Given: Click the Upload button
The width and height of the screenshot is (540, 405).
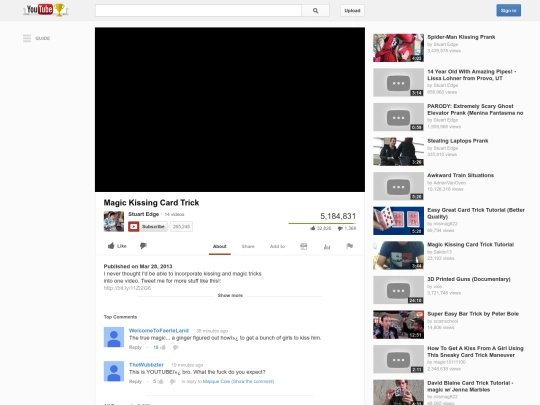Looking at the screenshot, I should pos(352,11).
